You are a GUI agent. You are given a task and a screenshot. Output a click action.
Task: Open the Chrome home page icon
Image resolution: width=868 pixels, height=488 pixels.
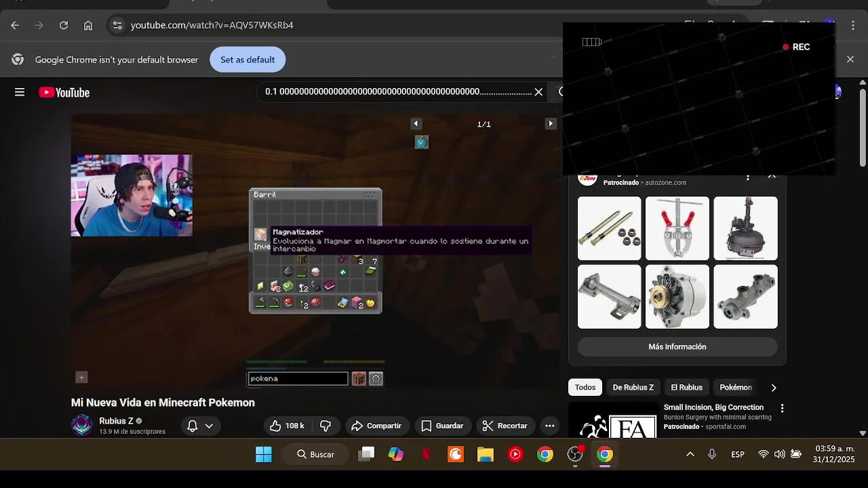(x=88, y=25)
